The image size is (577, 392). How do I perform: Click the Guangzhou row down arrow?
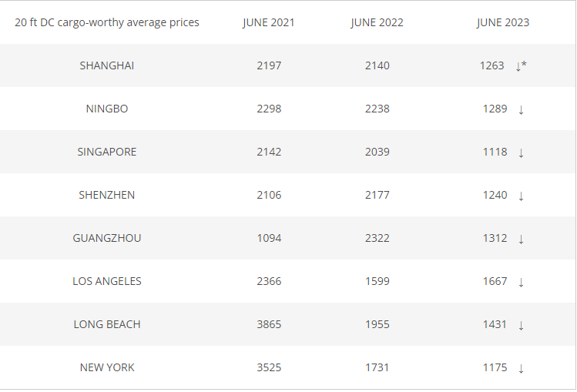[x=521, y=239]
